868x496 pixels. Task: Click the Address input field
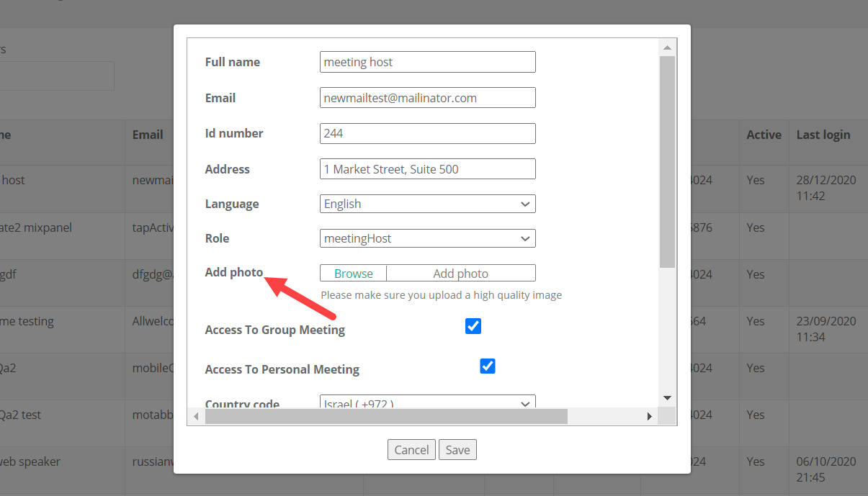(x=427, y=169)
